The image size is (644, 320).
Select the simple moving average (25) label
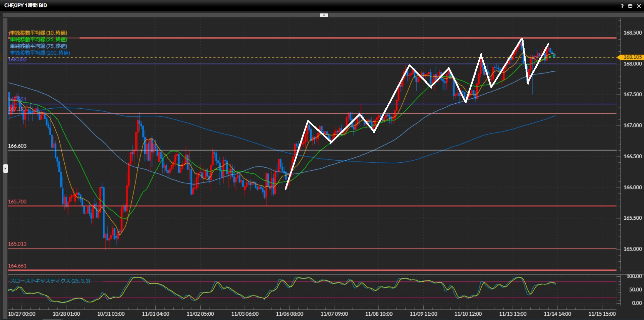(x=38, y=40)
